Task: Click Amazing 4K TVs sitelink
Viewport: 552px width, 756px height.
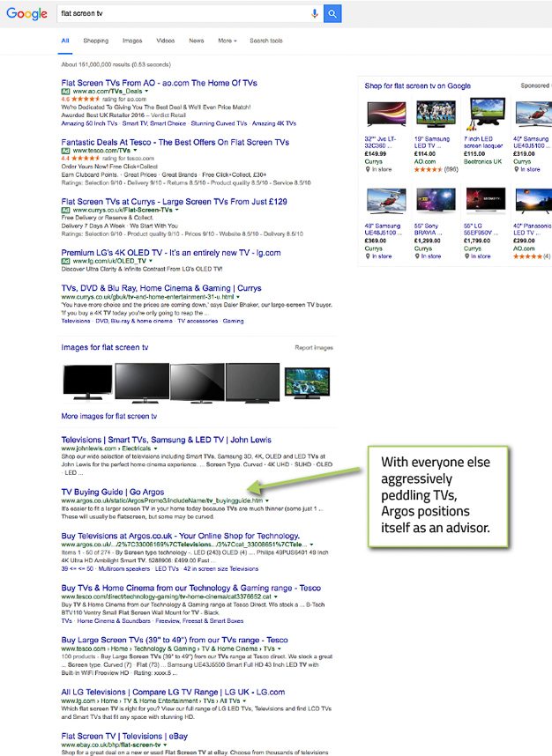Action: tap(274, 123)
